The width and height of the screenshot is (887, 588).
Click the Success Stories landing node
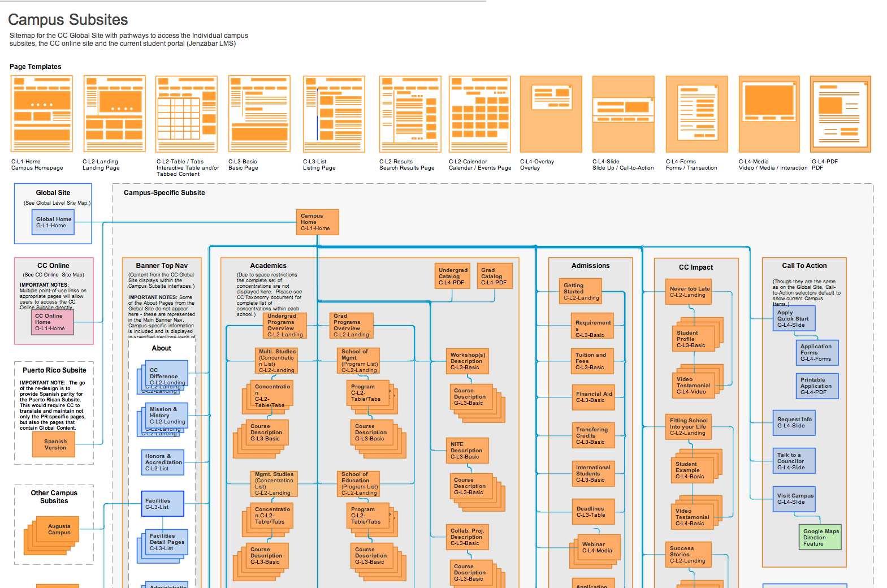pos(689,555)
